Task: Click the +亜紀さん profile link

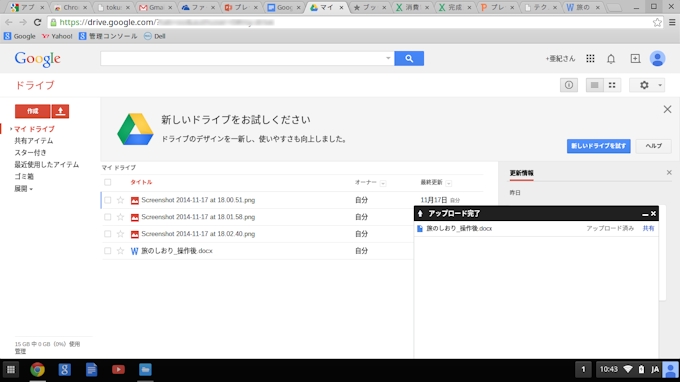Action: point(560,59)
